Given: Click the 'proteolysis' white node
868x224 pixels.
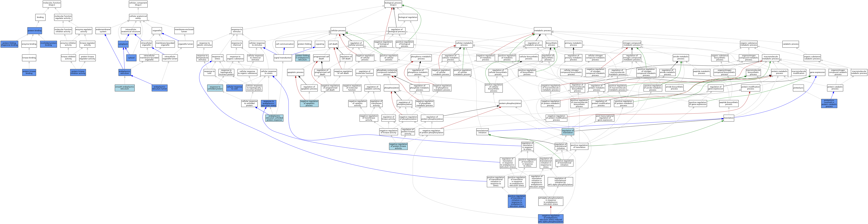Looking at the screenshot, I should click(x=798, y=88).
